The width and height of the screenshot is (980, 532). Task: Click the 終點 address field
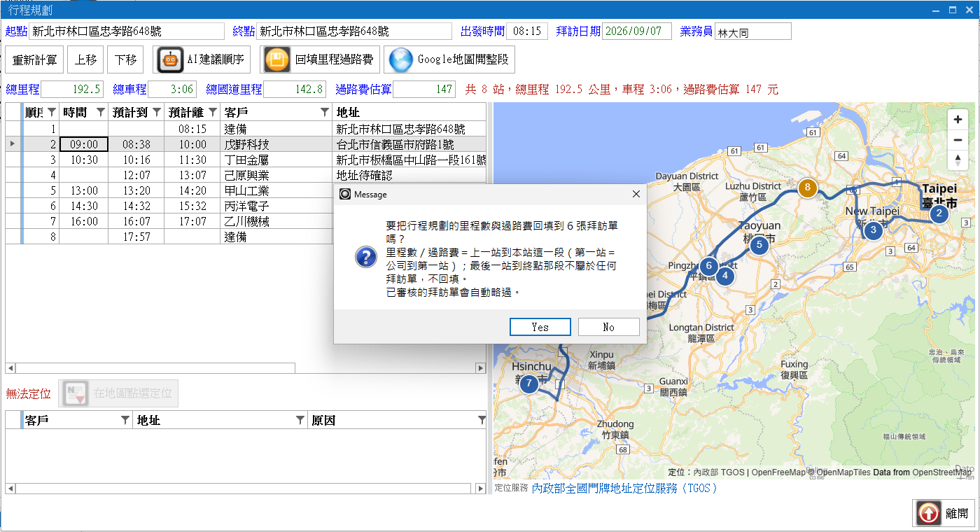(354, 31)
